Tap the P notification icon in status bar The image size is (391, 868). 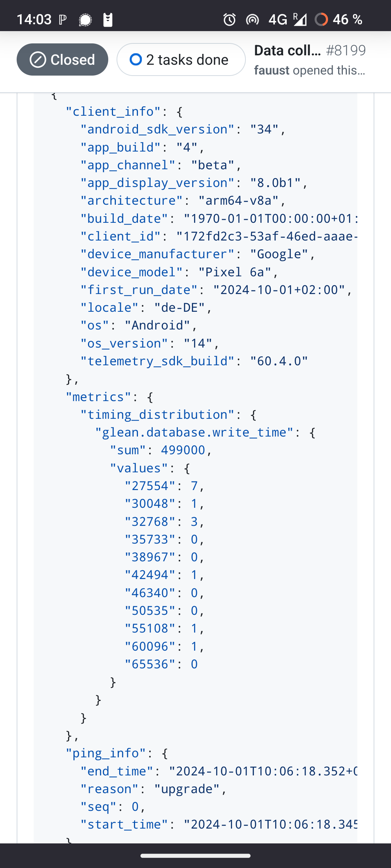pos(63,20)
